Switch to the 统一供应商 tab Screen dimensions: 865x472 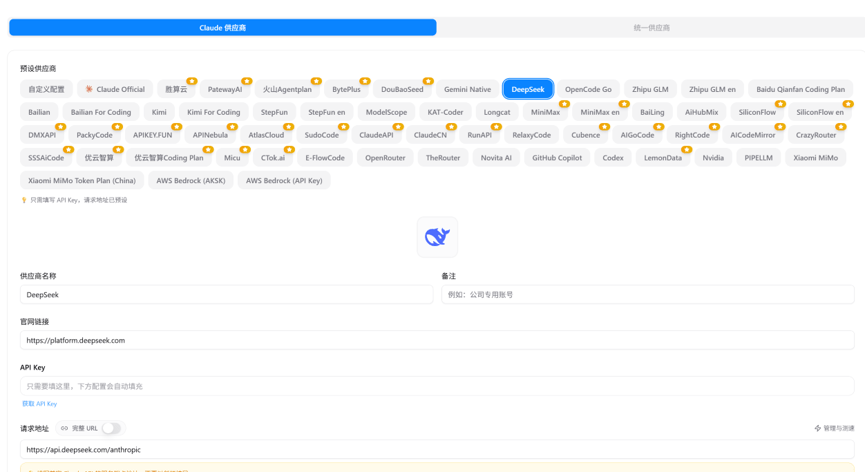pos(652,28)
